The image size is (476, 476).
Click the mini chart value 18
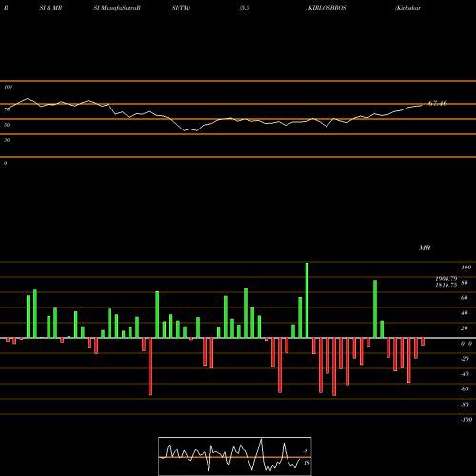pos(307,463)
